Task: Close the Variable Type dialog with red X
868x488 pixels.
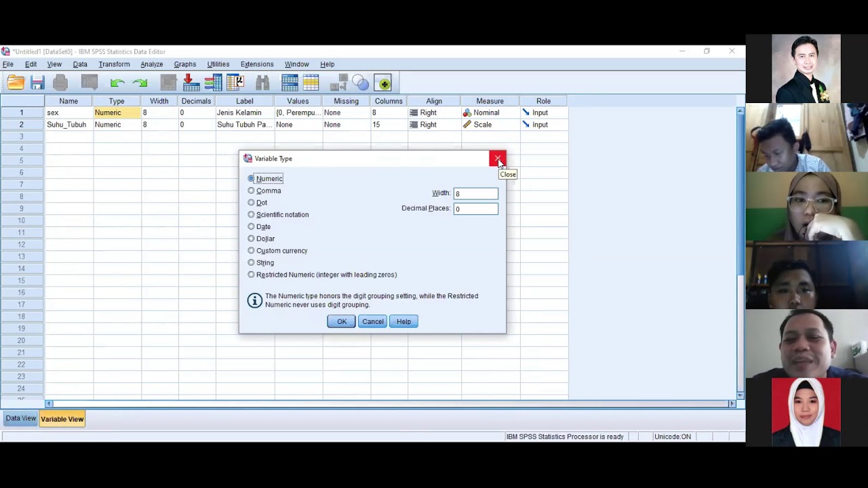Action: point(498,159)
